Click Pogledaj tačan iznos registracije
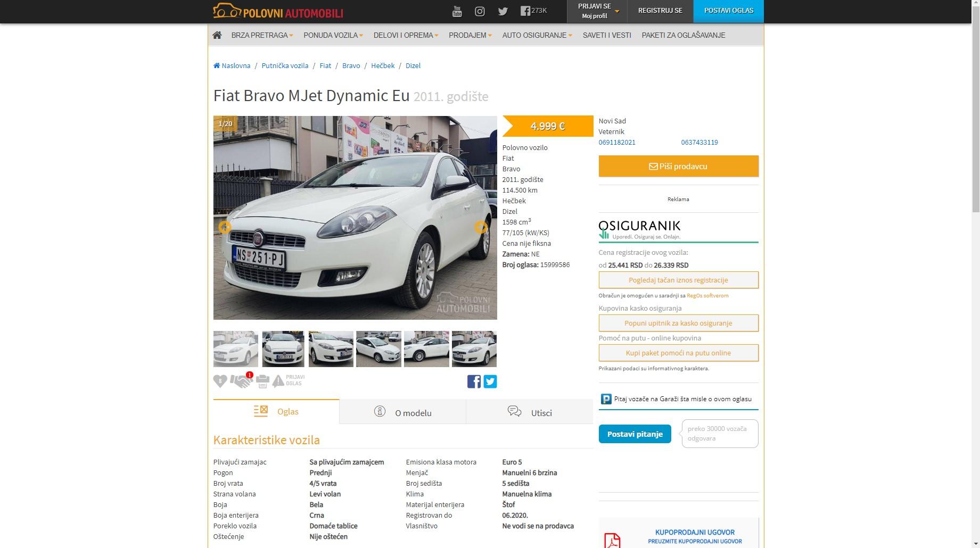The height and width of the screenshot is (548, 980). [678, 280]
